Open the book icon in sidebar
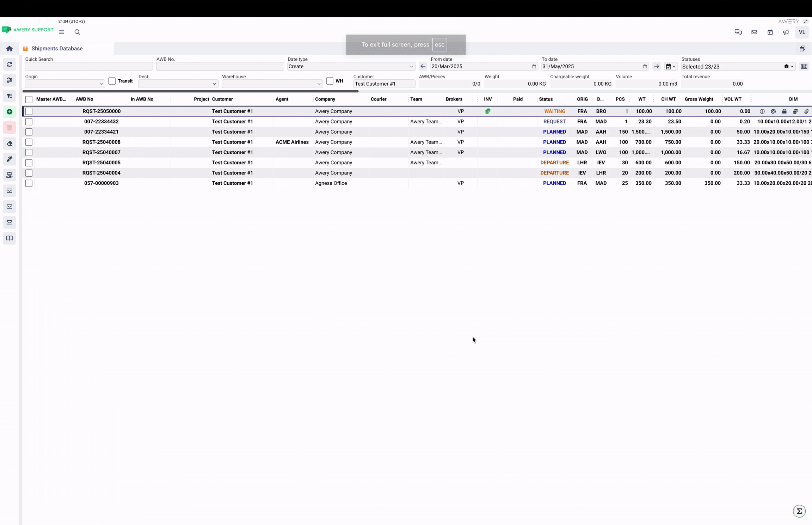The height and width of the screenshot is (525, 812). click(10, 238)
